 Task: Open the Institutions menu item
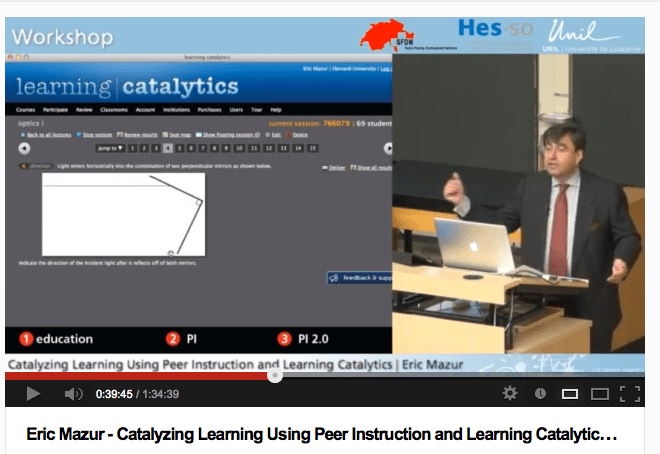[x=176, y=110]
